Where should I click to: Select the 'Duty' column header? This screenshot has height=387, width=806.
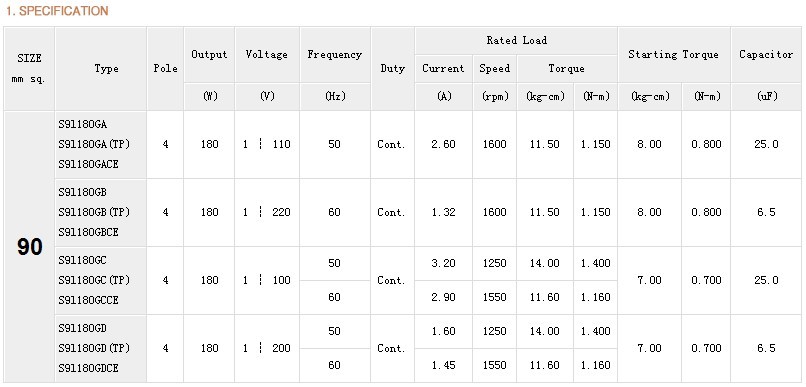tap(392, 69)
